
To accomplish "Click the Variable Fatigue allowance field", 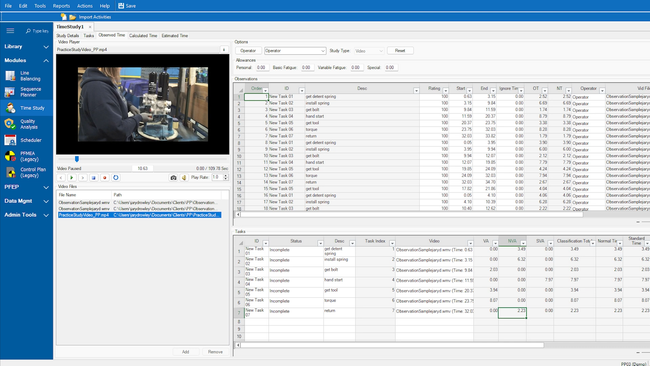I will point(356,68).
